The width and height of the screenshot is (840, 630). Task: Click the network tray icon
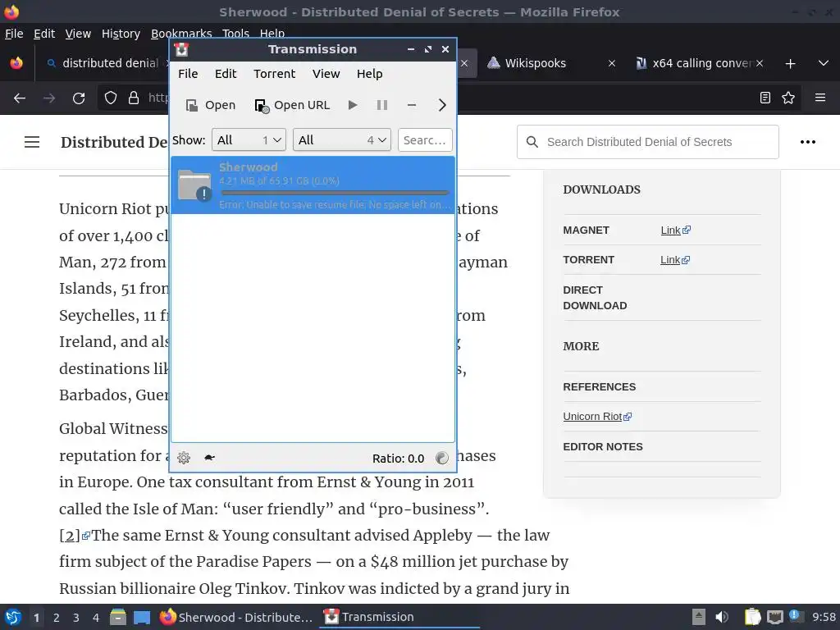774,617
